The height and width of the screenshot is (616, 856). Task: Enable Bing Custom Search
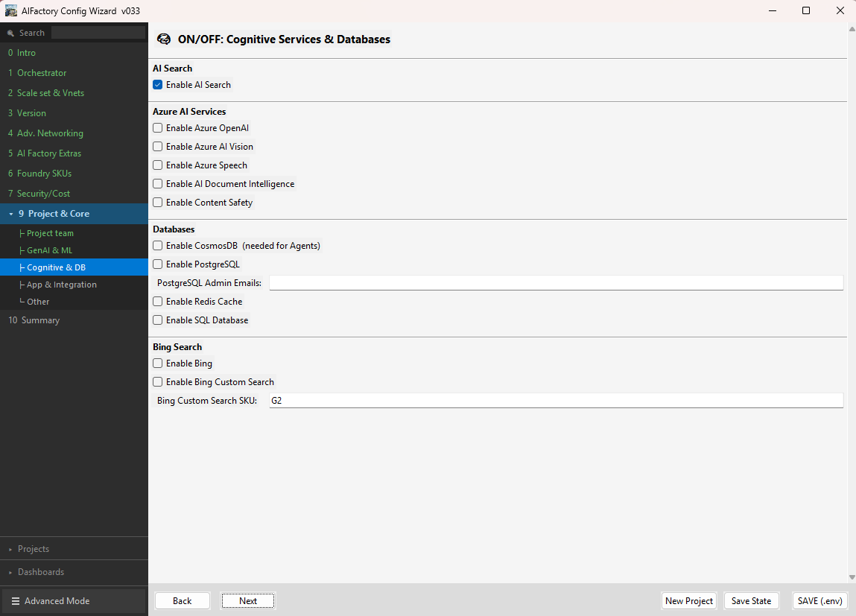157,381
